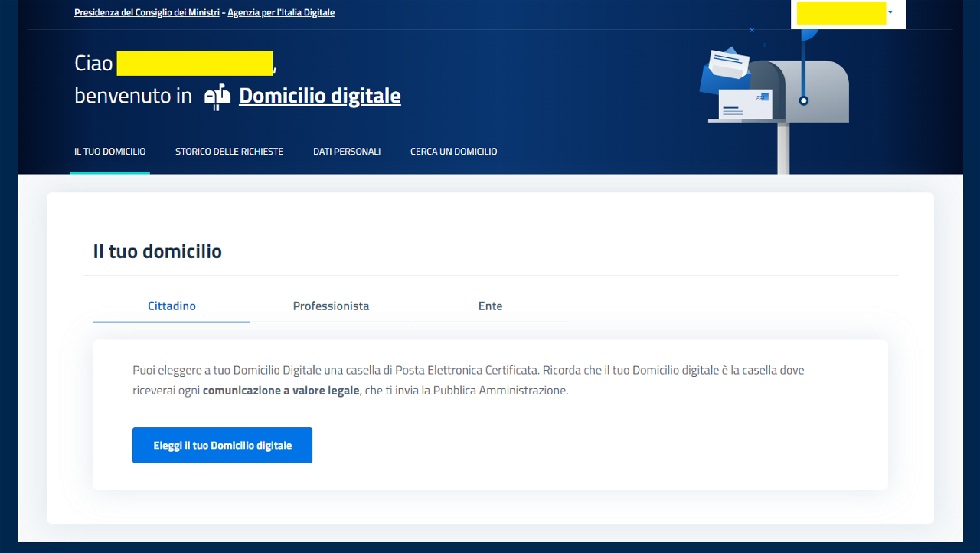
Task: Select the Cittadino tab
Action: (171, 306)
